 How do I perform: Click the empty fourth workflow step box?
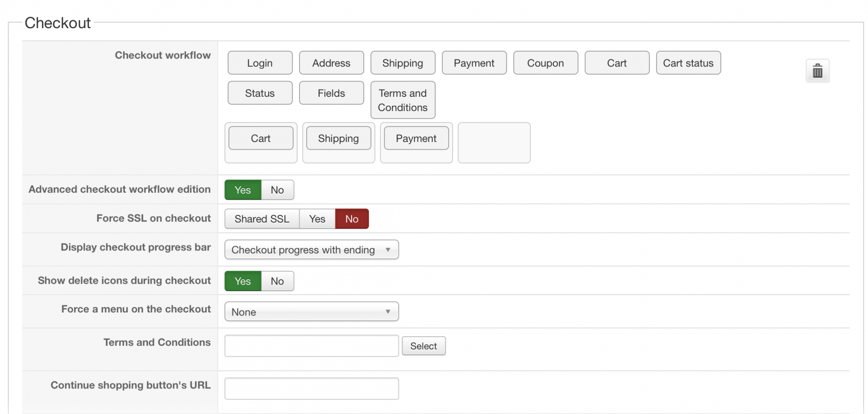point(494,143)
